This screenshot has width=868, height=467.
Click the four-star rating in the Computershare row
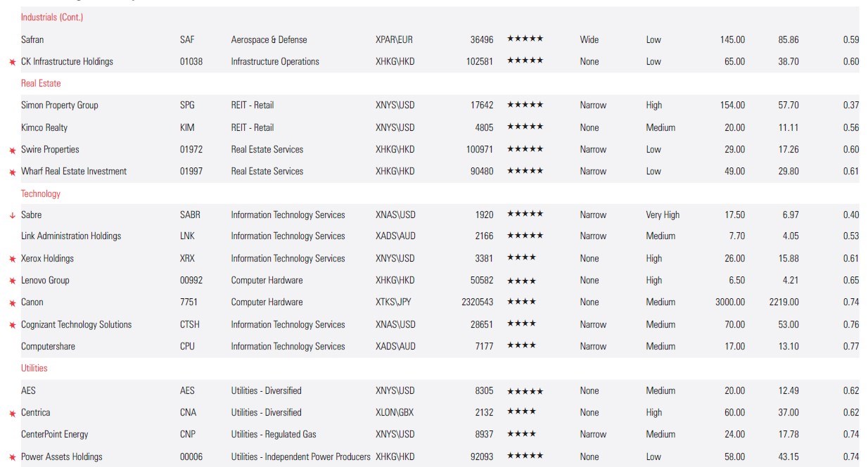coord(521,346)
